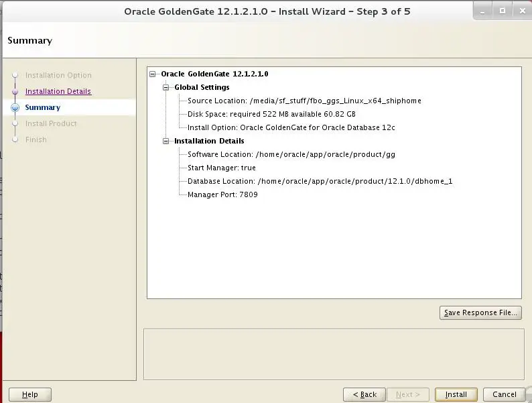
Task: Open the Installation Details step link
Action: point(58,91)
